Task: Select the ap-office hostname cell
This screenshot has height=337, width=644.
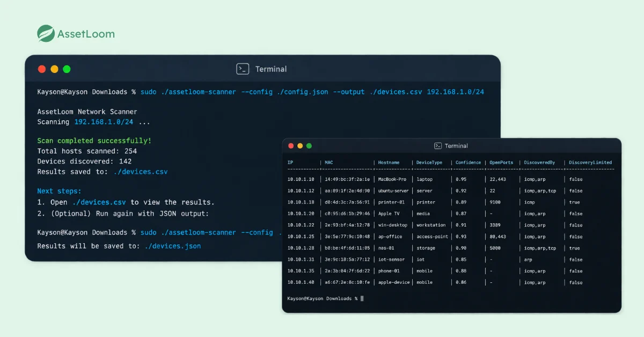Action: pyautogui.click(x=390, y=237)
